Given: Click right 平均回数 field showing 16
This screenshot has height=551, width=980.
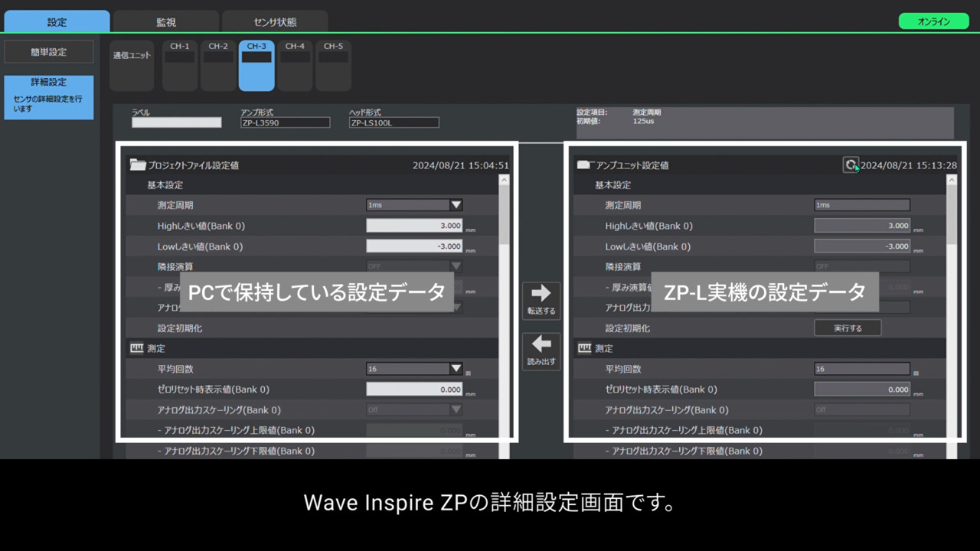Looking at the screenshot, I should pyautogui.click(x=862, y=369).
